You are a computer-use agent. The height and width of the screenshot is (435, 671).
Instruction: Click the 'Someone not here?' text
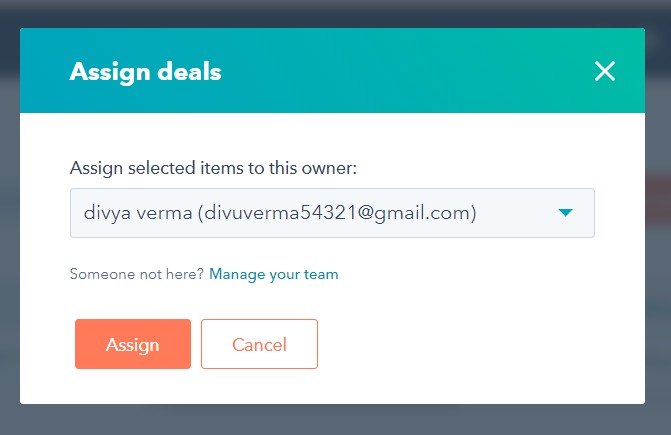click(x=137, y=274)
